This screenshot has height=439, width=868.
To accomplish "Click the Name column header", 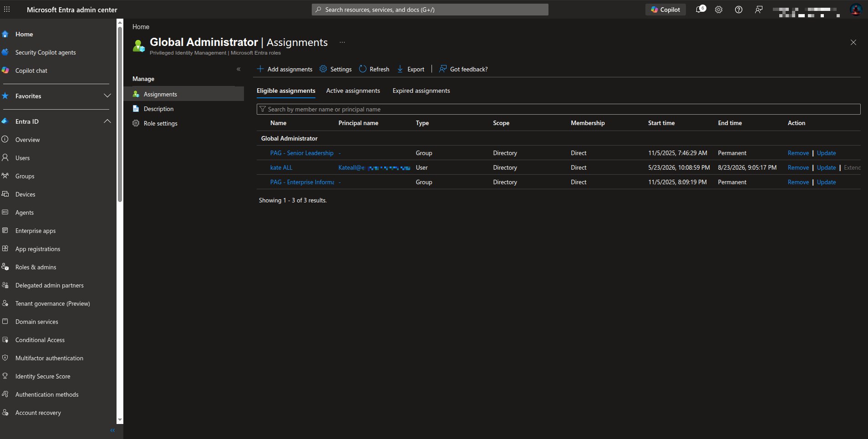I will [278, 123].
